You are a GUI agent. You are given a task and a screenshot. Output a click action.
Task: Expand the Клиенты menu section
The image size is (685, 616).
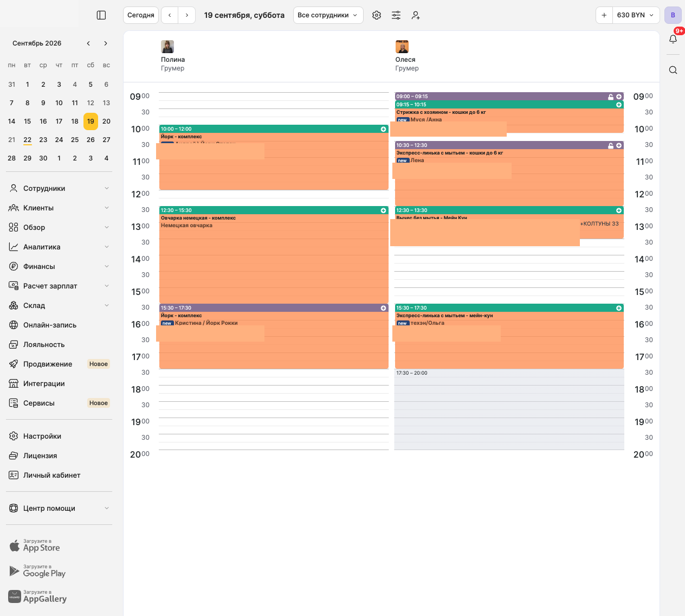coord(60,208)
